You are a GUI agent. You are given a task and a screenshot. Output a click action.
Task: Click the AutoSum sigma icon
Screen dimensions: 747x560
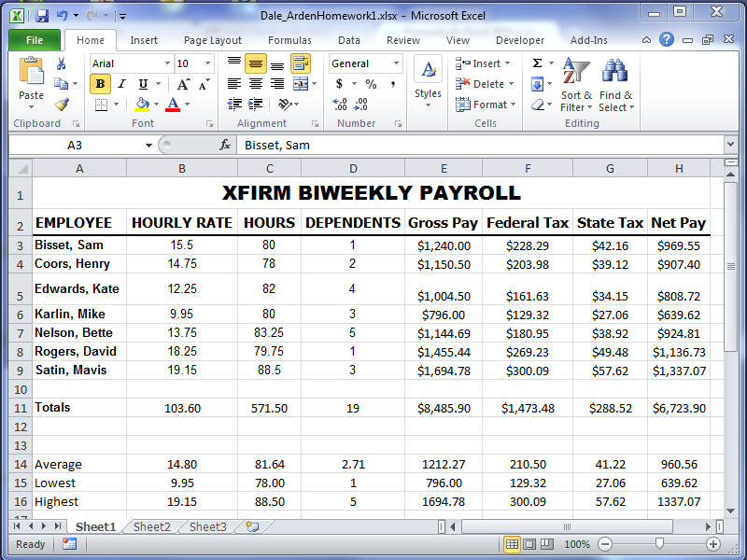[538, 63]
